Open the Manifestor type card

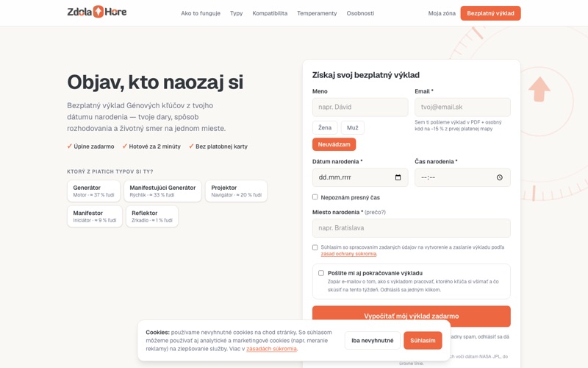95,216
